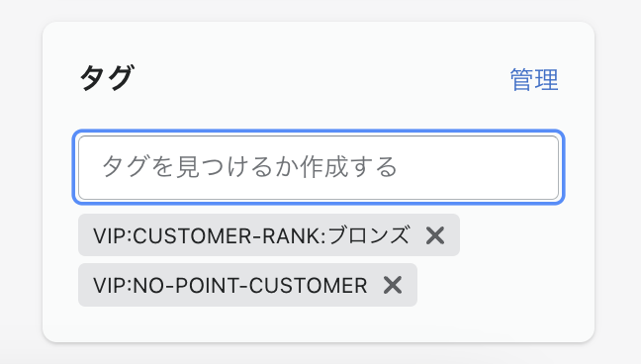Click the X icon beside ブロンズ
This screenshot has width=641, height=364.
(x=435, y=235)
